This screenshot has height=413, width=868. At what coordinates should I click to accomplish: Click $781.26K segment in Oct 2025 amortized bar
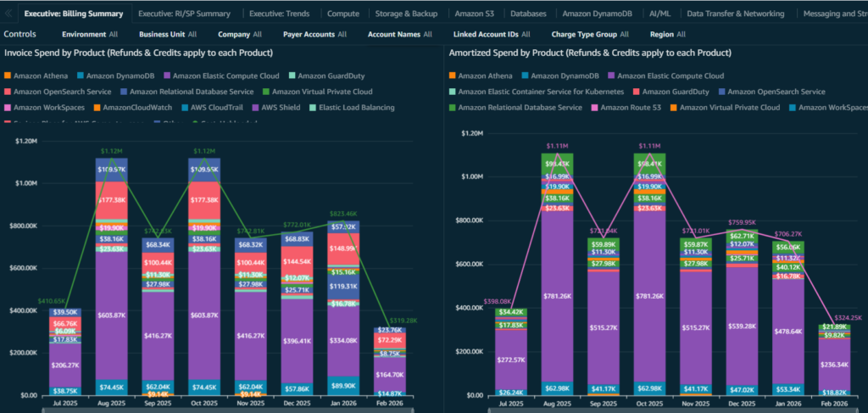tap(649, 296)
